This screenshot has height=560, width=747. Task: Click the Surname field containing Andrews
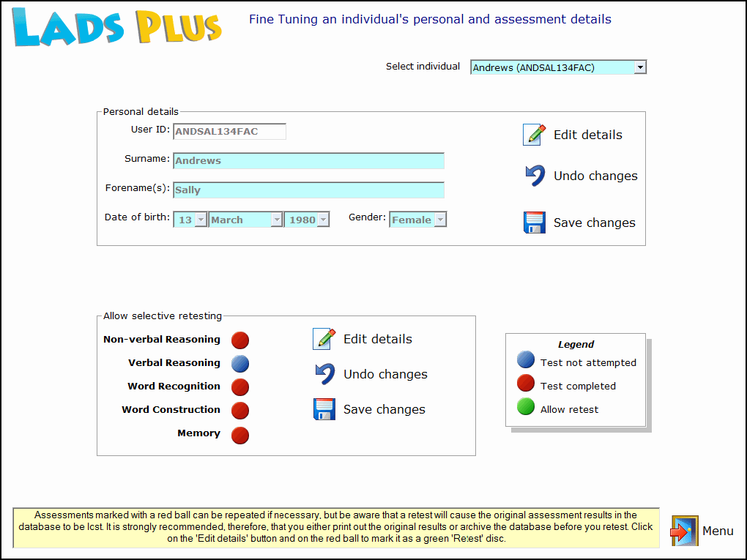pos(309,160)
